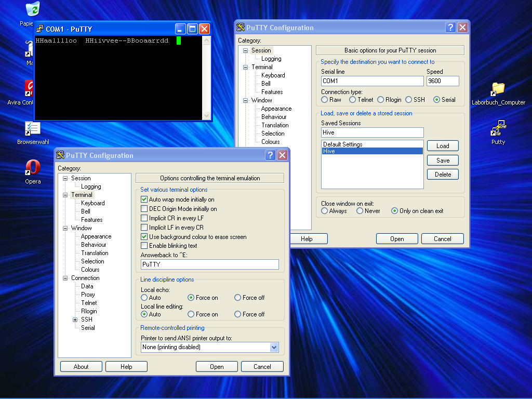Enable Implicit LF in every CR
The height and width of the screenshot is (399, 532).
point(144,228)
